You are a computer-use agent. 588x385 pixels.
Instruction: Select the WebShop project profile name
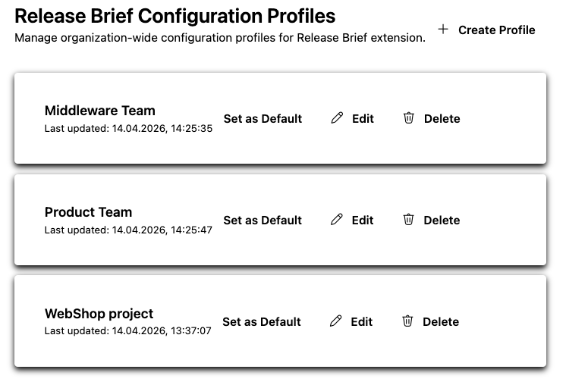point(99,314)
